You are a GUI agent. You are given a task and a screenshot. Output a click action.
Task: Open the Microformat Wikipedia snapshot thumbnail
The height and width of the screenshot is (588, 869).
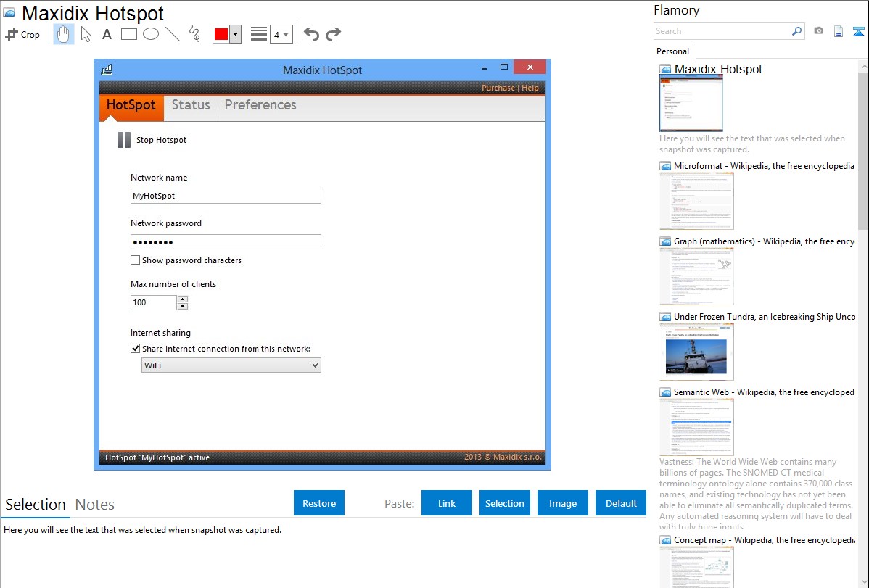pos(696,201)
